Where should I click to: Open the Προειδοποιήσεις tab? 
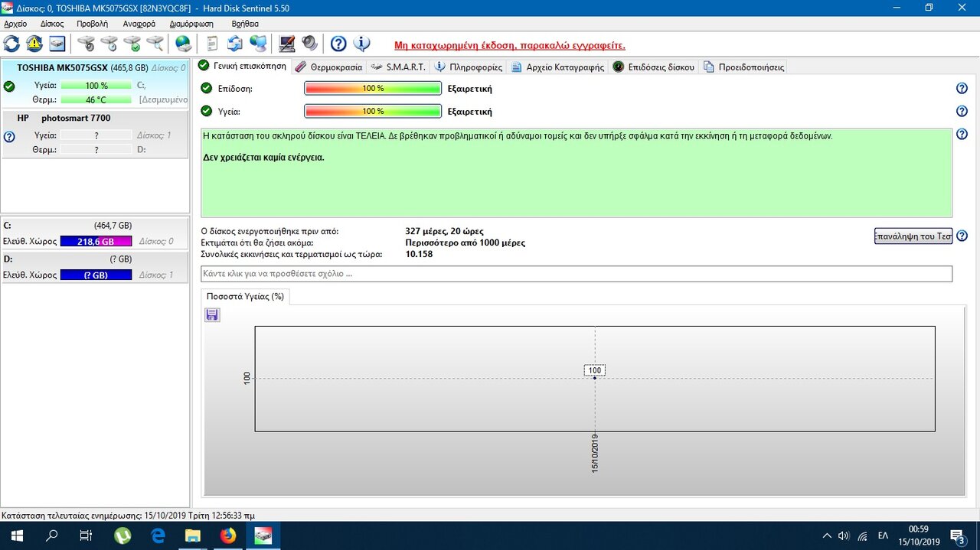click(743, 67)
